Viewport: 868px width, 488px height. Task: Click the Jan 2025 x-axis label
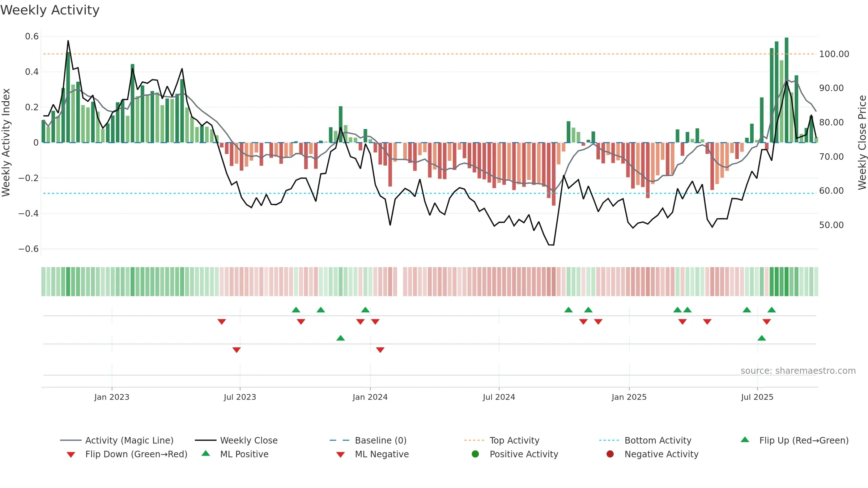coord(629,397)
